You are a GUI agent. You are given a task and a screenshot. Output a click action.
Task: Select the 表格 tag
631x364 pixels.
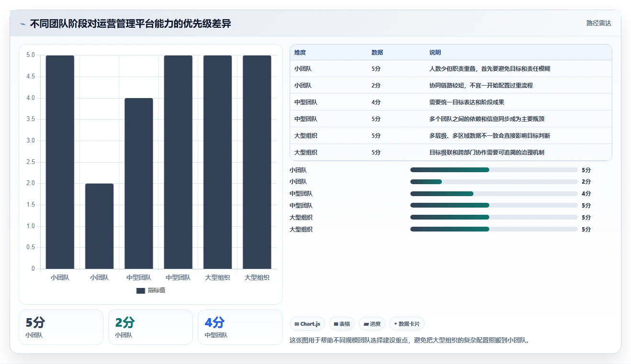pyautogui.click(x=342, y=324)
